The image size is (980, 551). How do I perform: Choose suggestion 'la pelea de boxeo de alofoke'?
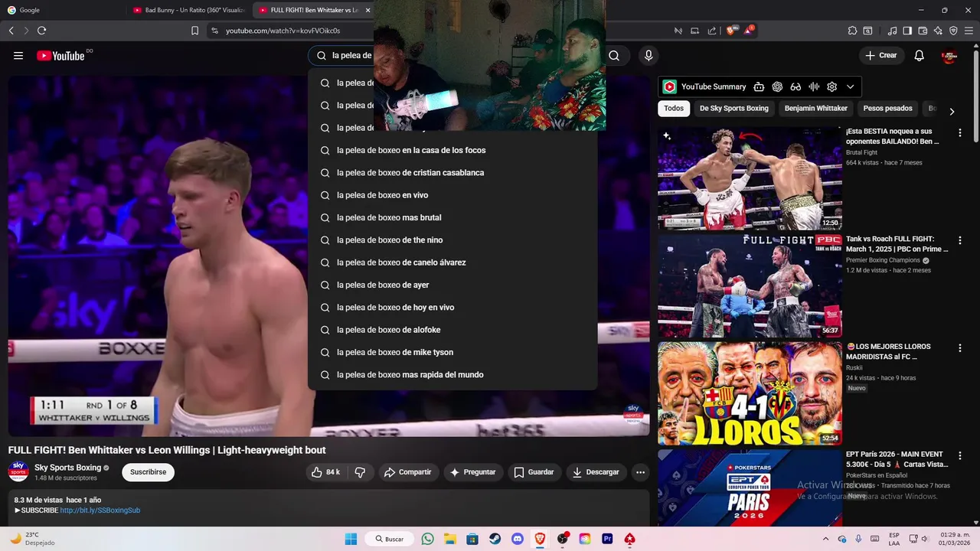point(452,330)
